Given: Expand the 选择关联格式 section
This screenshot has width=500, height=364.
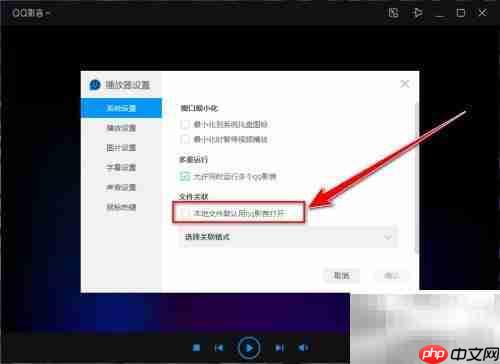Looking at the screenshot, I should coord(288,237).
